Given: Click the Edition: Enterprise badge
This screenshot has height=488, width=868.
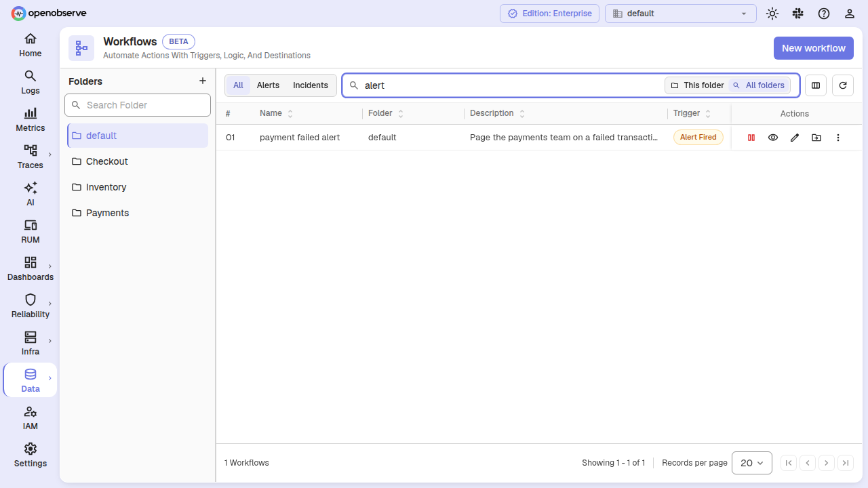Looking at the screenshot, I should [x=550, y=14].
